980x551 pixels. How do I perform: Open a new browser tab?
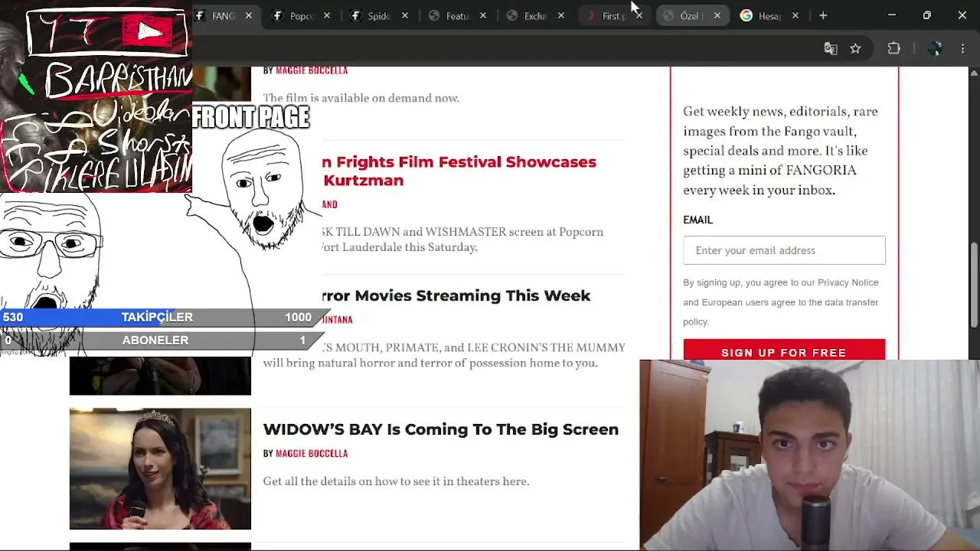(823, 15)
